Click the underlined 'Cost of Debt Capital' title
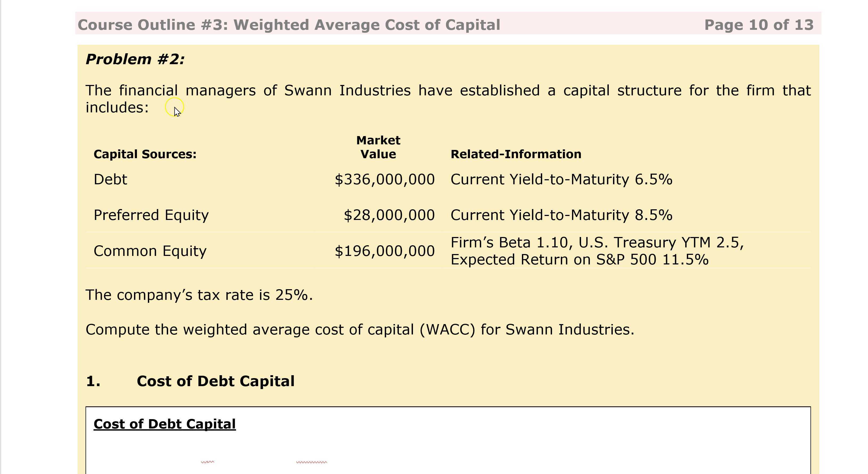This screenshot has width=868, height=474. point(164,424)
